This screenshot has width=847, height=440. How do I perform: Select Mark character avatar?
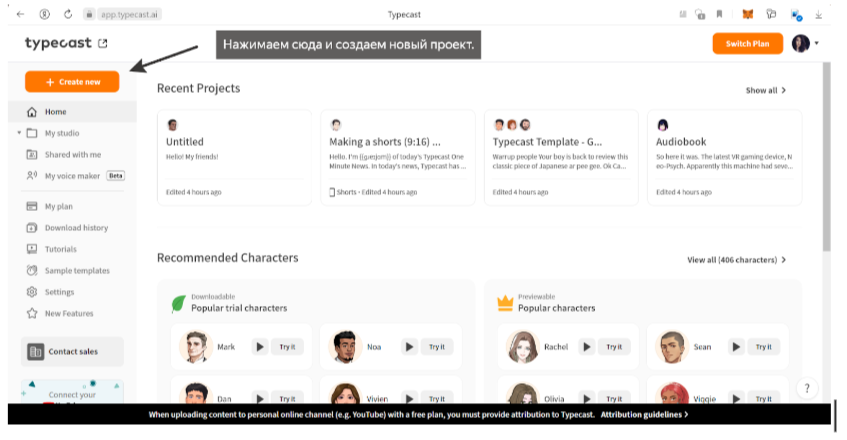click(196, 347)
